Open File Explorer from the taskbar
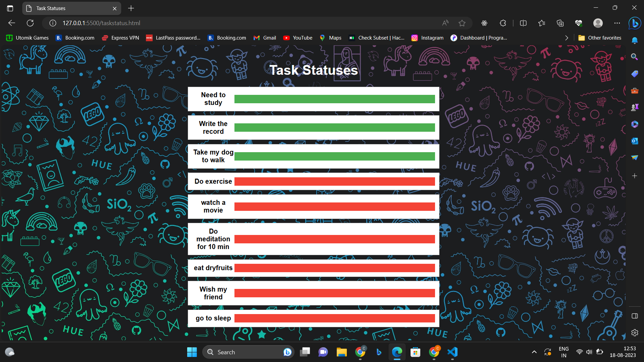 (x=341, y=352)
